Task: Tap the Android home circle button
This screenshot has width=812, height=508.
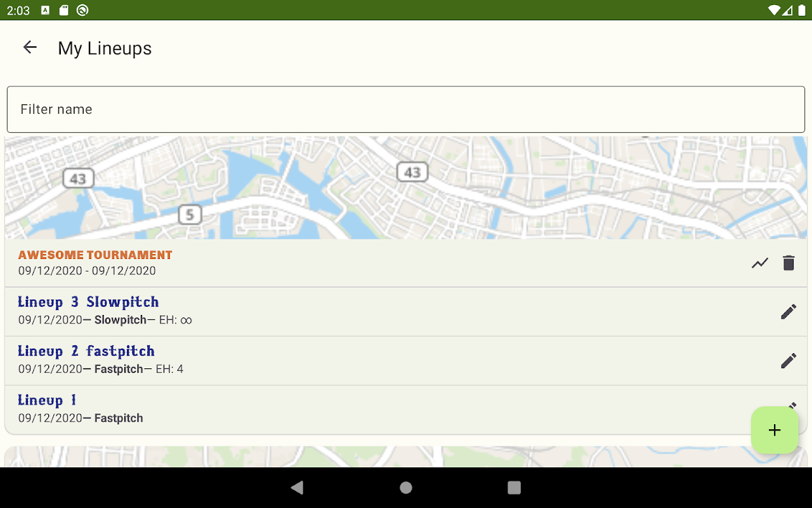Action: [406, 488]
